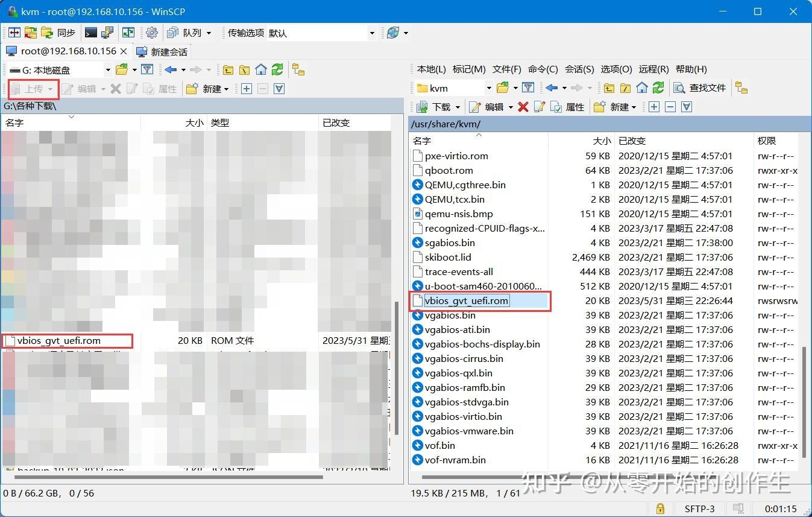
Task: Click the parent directory icon on remote panel
Action: pyautogui.click(x=609, y=88)
